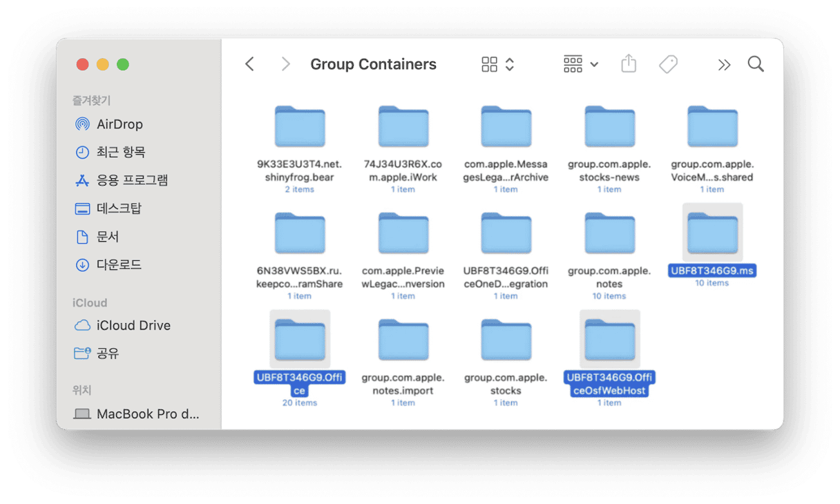Open 응용 프로그램 in the sidebar
Image resolution: width=840 pixels, height=504 pixels.
click(x=121, y=180)
